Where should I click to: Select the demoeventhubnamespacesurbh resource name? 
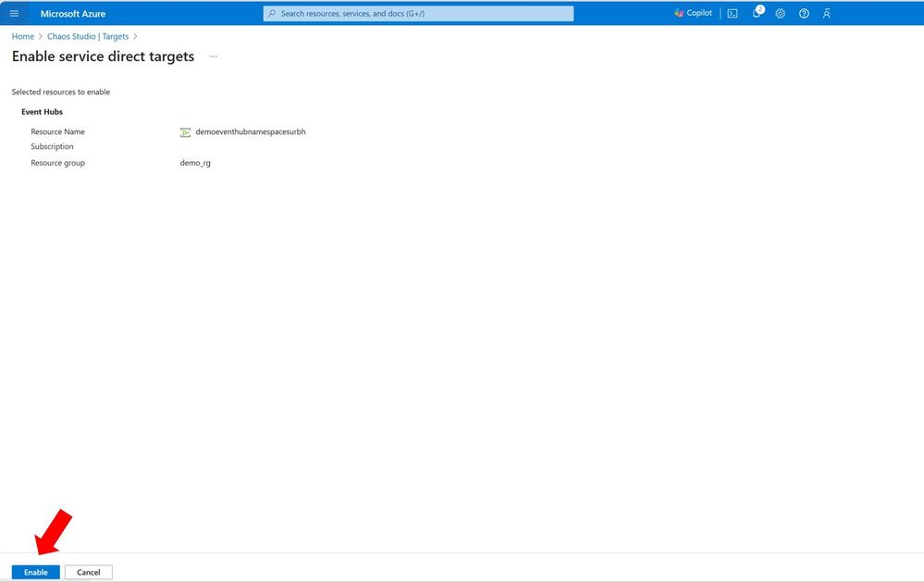tap(251, 132)
